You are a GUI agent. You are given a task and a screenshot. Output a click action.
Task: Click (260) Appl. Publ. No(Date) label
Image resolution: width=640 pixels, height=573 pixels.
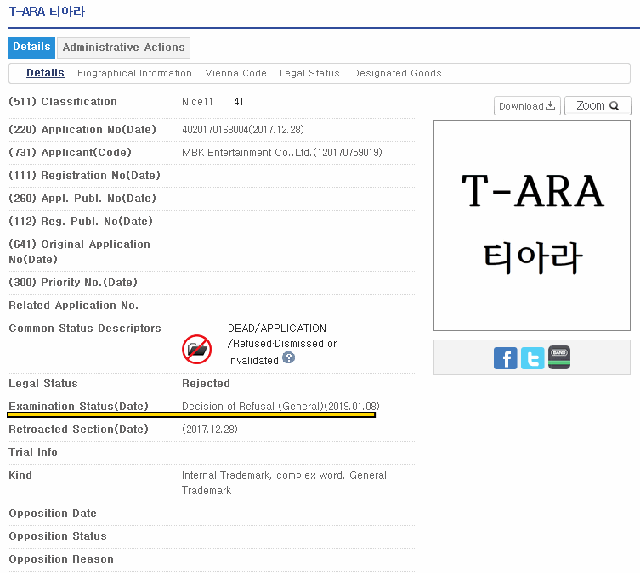point(82,198)
